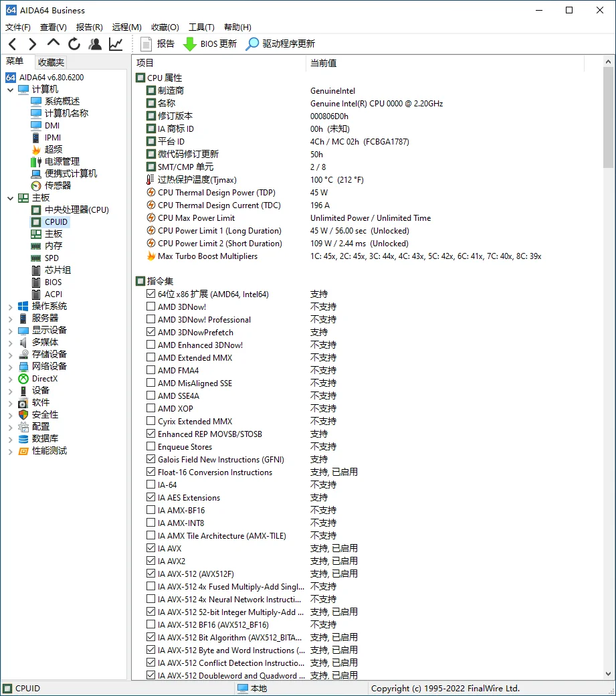Image resolution: width=616 pixels, height=696 pixels.
Task: Click the 项目 column header
Action: [x=219, y=63]
